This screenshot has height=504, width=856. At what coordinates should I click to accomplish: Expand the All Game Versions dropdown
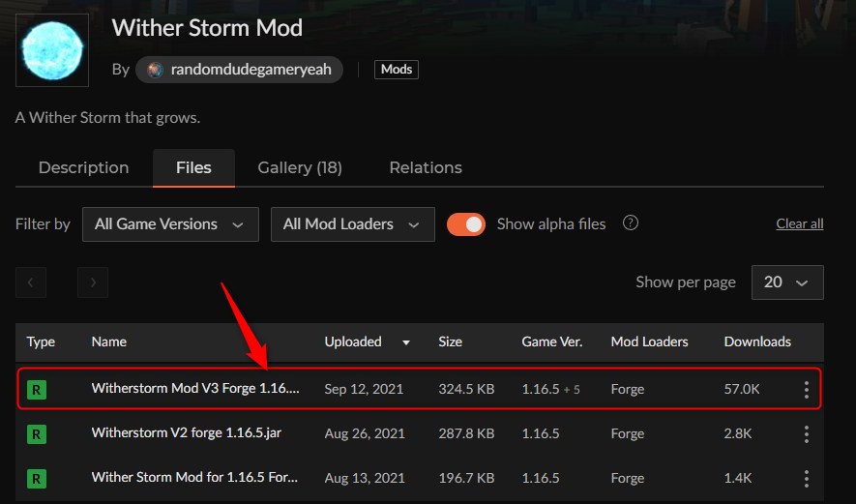pos(170,223)
